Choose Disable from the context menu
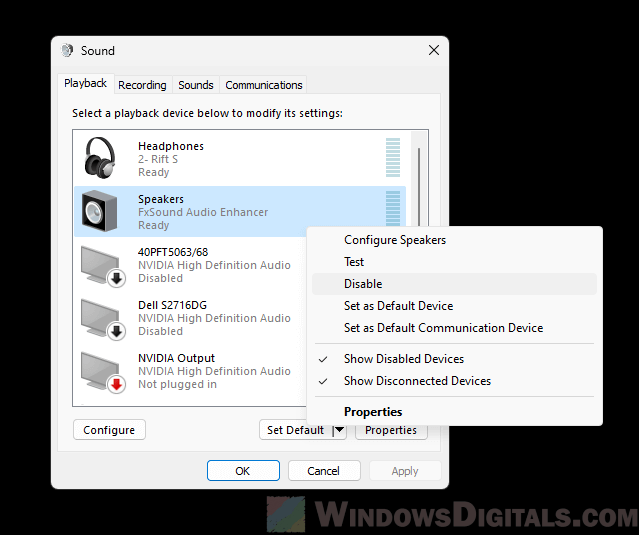This screenshot has height=535, width=639. pyautogui.click(x=454, y=284)
